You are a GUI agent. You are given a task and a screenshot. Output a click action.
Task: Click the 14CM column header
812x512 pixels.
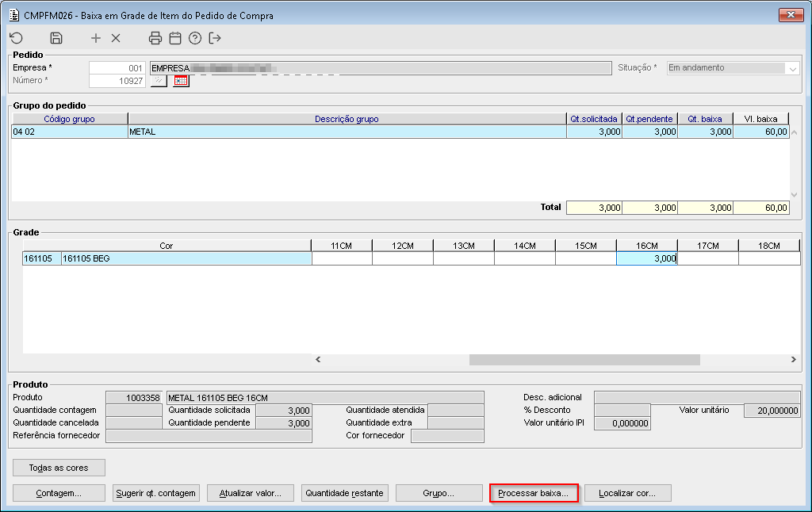(525, 246)
